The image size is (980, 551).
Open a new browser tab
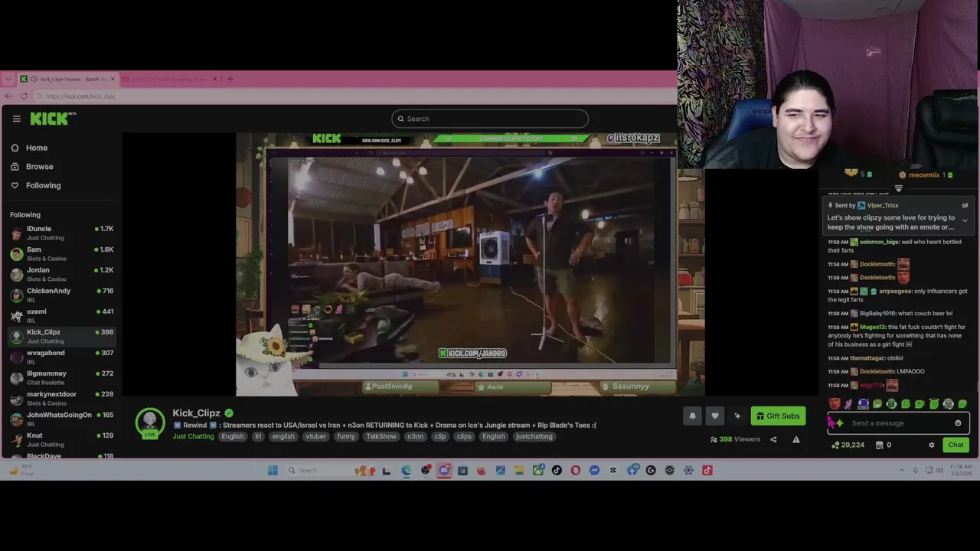click(x=230, y=79)
